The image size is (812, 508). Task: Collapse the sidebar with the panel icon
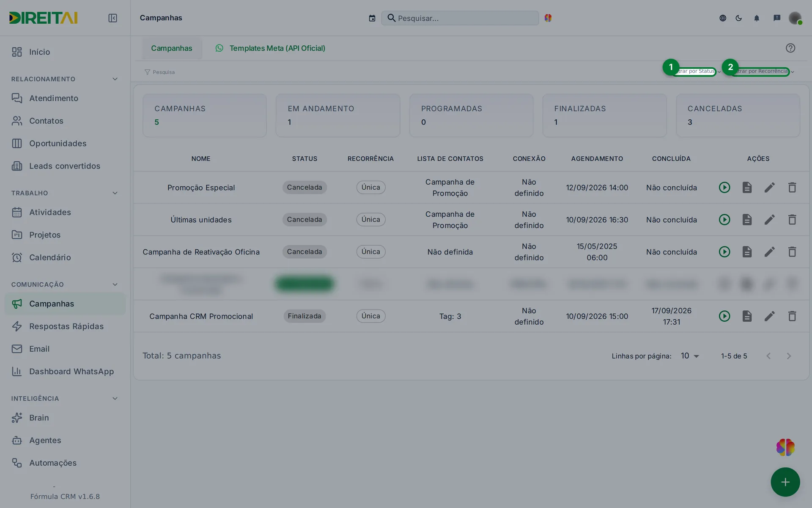tap(112, 18)
